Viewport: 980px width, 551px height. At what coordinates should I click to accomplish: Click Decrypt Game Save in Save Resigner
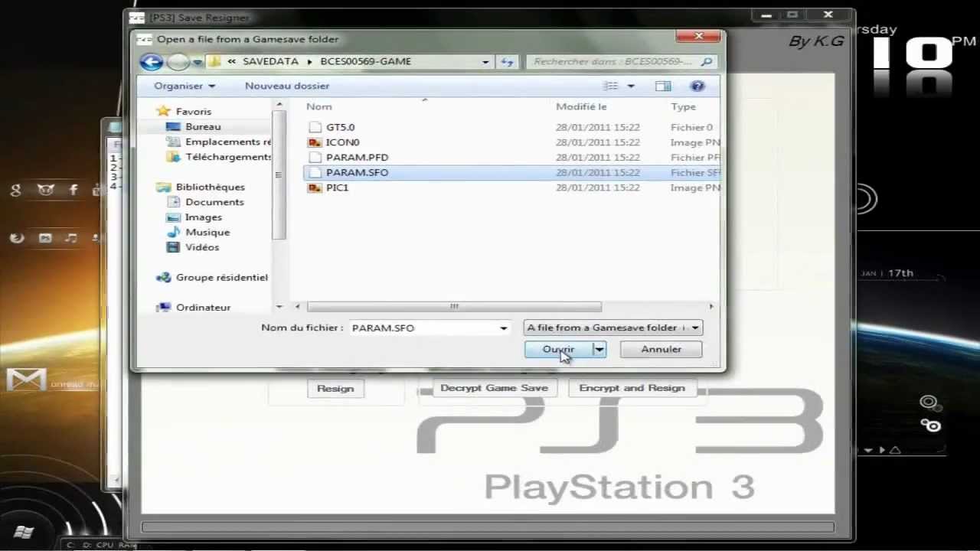coord(494,388)
